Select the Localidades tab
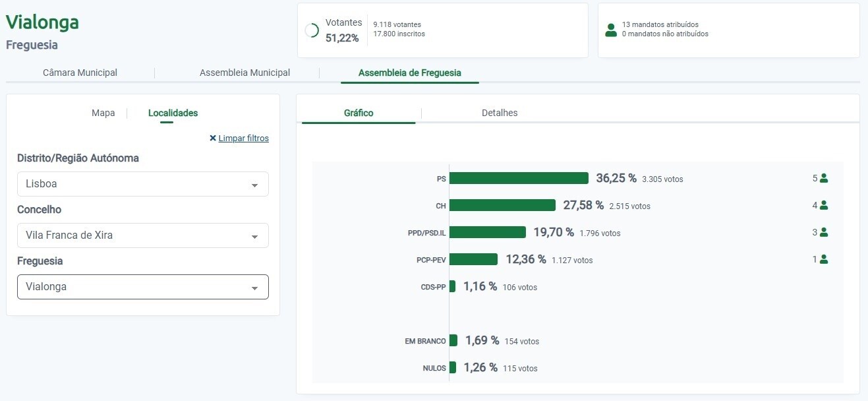Viewport: 868px width, 401px height. click(x=173, y=113)
